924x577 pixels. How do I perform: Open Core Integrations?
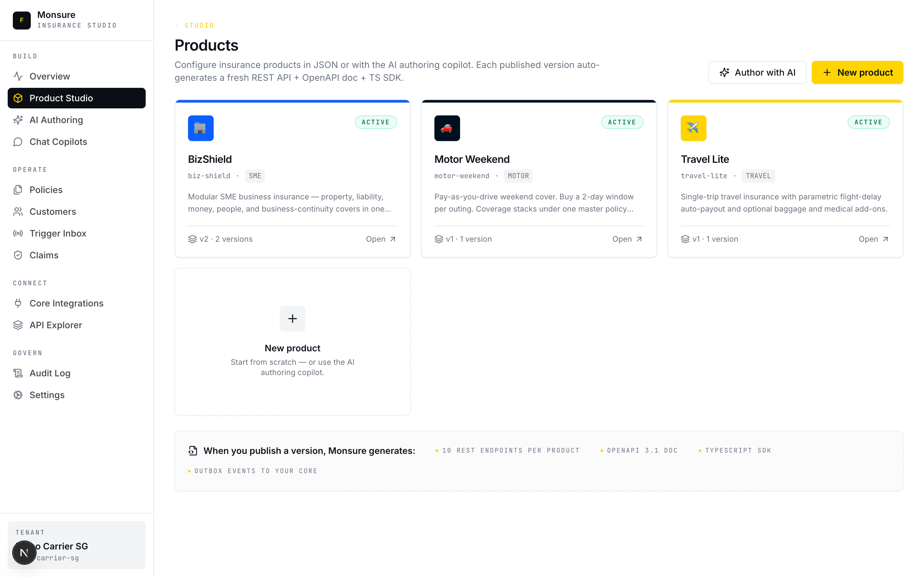point(66,303)
